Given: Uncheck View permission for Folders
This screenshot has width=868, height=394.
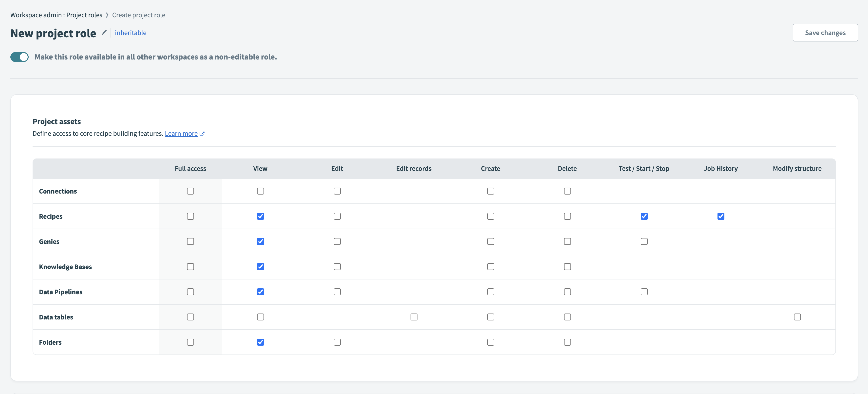Looking at the screenshot, I should 260,342.
